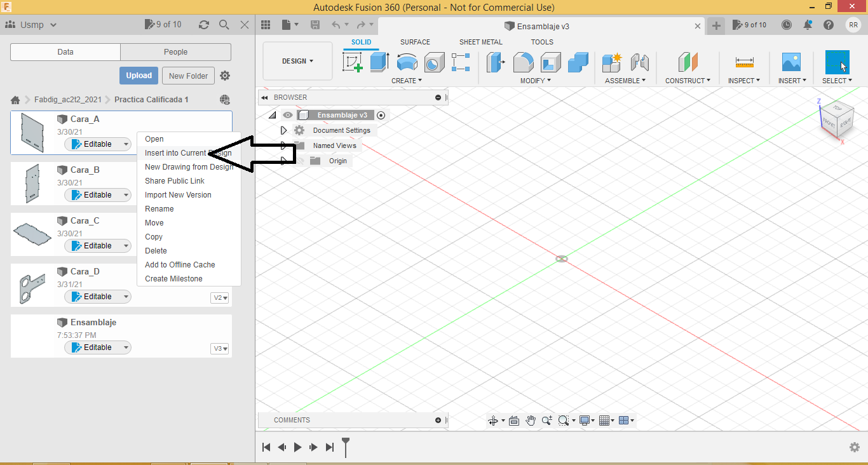868x465 pixels.
Task: Select the Press Pull tool
Action: coord(496,62)
